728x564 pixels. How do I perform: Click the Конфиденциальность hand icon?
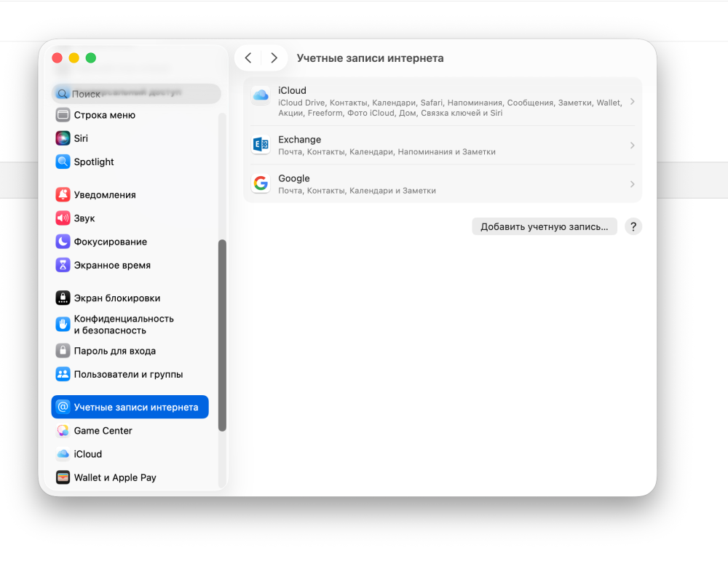(63, 325)
